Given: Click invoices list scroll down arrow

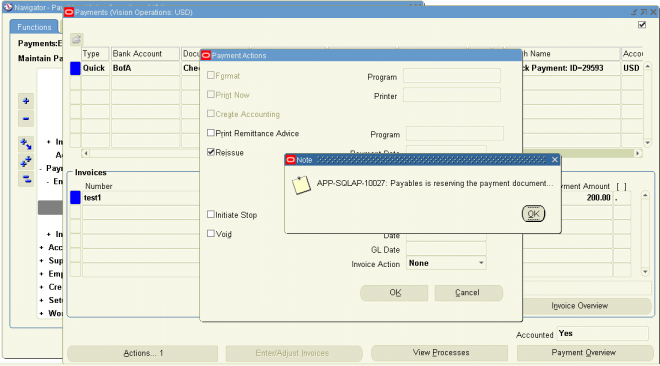Looking at the screenshot, I should (645, 272).
